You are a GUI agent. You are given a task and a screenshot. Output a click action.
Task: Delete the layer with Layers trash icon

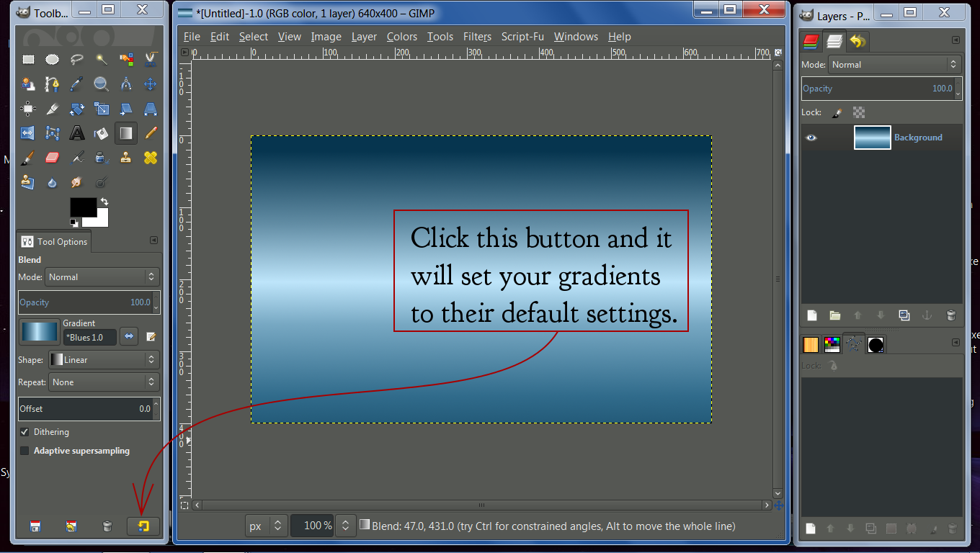950,315
